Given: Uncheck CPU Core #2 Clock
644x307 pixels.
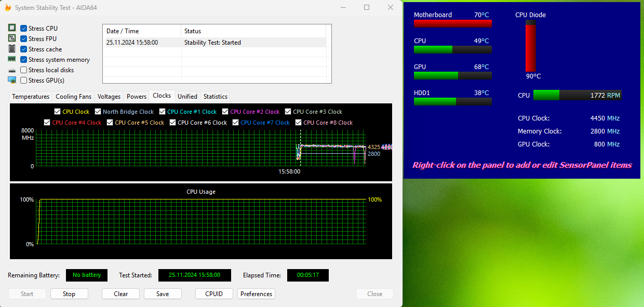Looking at the screenshot, I should coord(225,112).
